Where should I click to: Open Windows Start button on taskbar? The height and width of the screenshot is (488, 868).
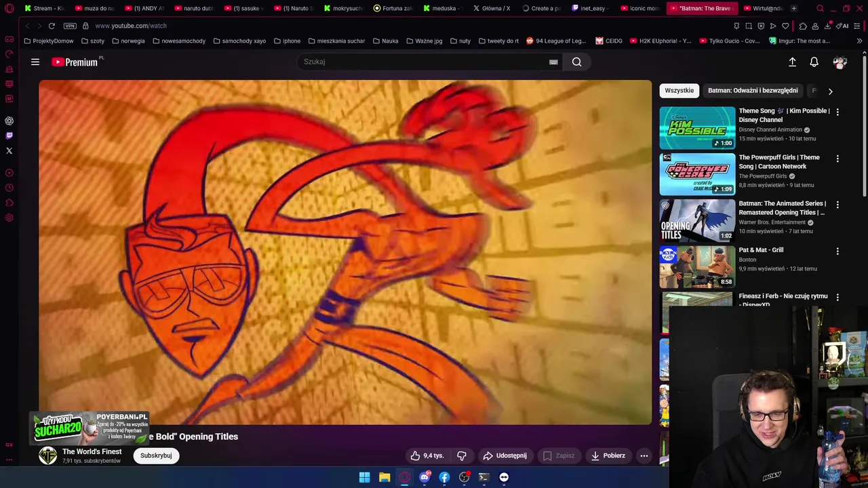coord(364,477)
